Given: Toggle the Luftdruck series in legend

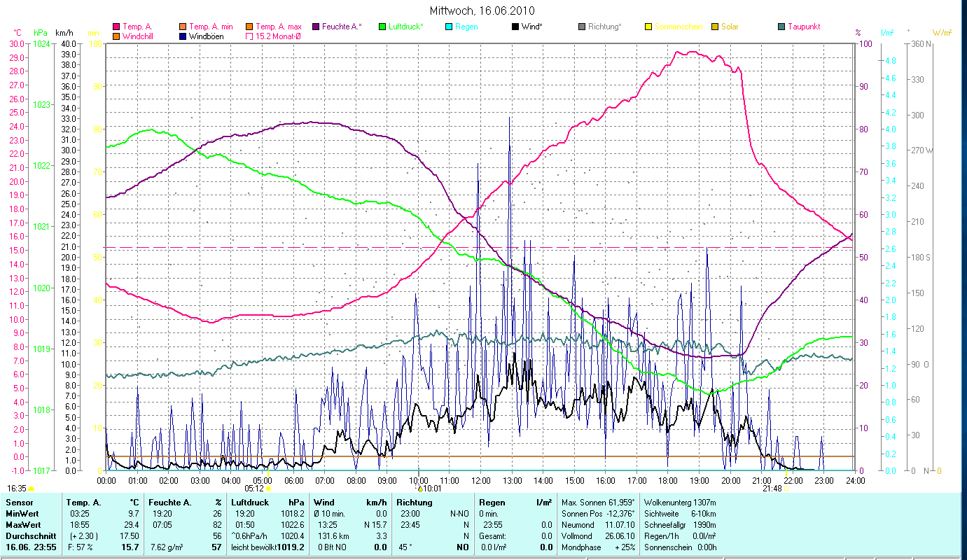Looking at the screenshot, I should pos(382,27).
